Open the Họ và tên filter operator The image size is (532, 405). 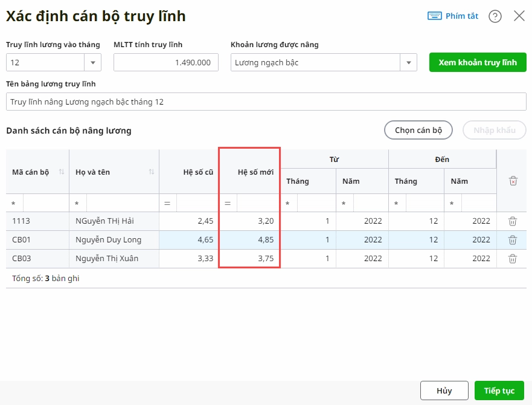pyautogui.click(x=77, y=203)
